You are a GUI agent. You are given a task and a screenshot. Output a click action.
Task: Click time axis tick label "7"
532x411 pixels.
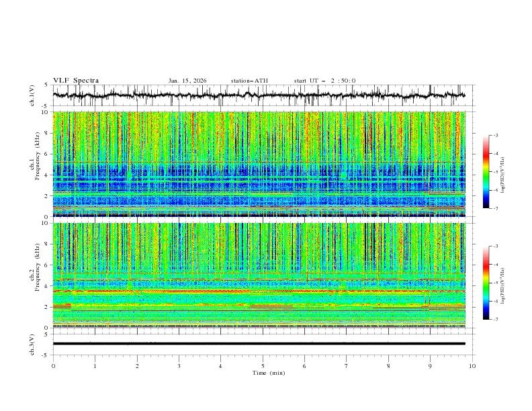346,366
